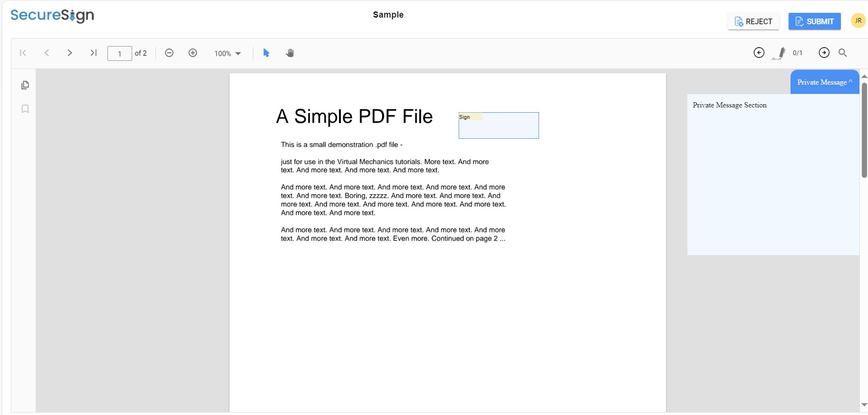Go to the previous signature field
The image size is (868, 415).
(x=759, y=53)
